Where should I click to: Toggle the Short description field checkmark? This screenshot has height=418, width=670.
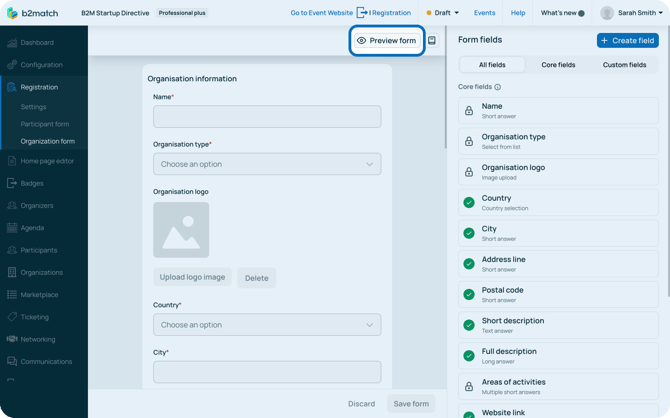click(469, 325)
